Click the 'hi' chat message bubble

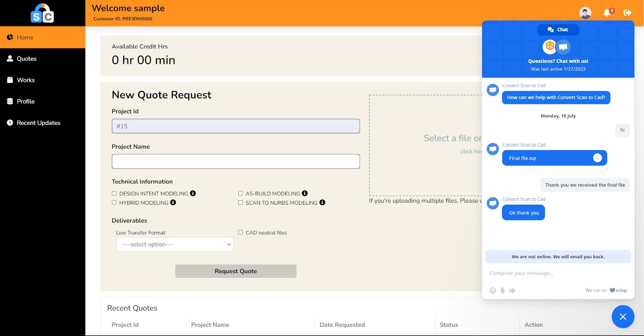click(x=622, y=130)
